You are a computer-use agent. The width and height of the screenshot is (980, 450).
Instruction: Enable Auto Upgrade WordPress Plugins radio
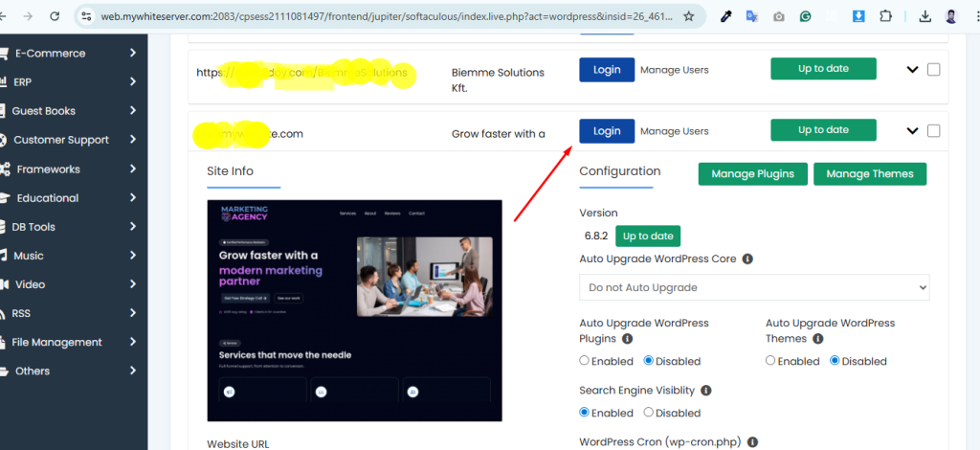[585, 361]
